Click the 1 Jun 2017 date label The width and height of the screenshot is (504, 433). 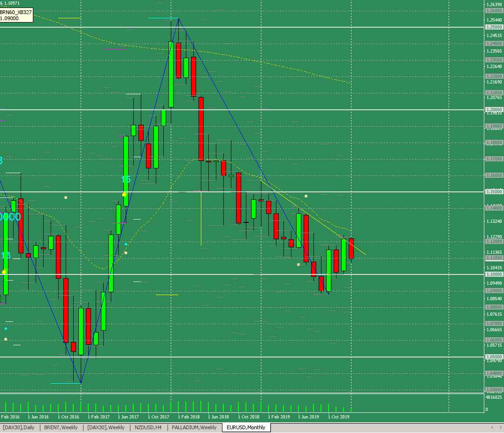(128, 417)
